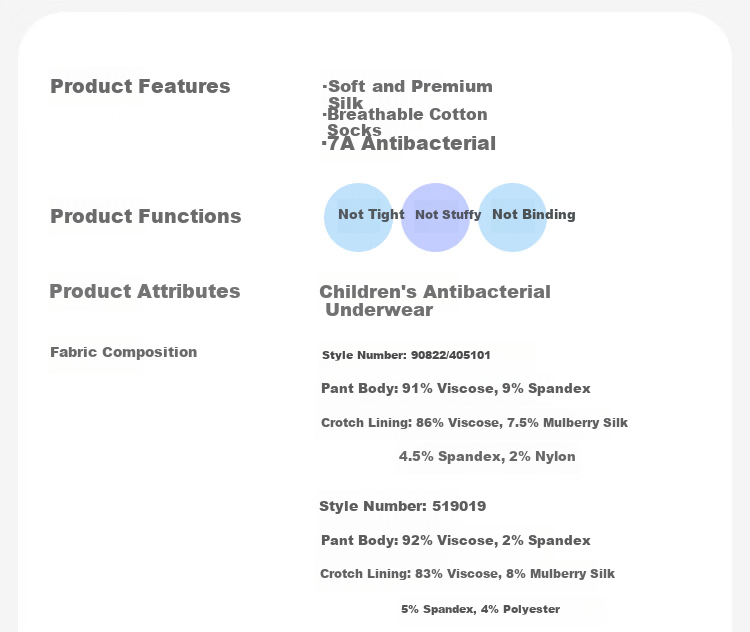Click Children's Antibacterial Underwear title

click(435, 300)
